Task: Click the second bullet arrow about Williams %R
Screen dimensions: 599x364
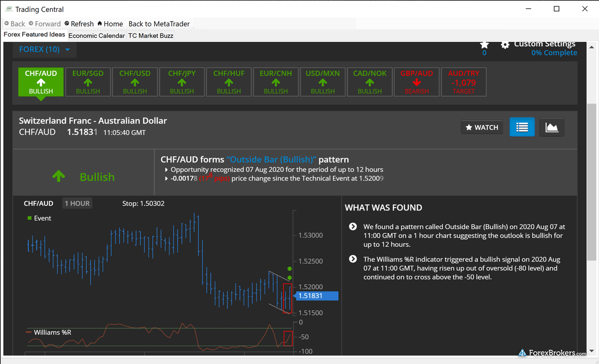Action: tap(353, 259)
